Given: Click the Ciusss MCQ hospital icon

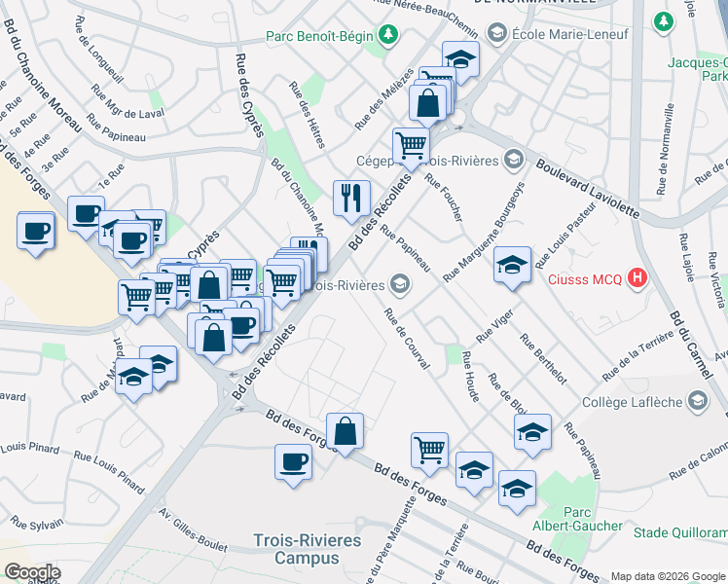Looking at the screenshot, I should 637,278.
